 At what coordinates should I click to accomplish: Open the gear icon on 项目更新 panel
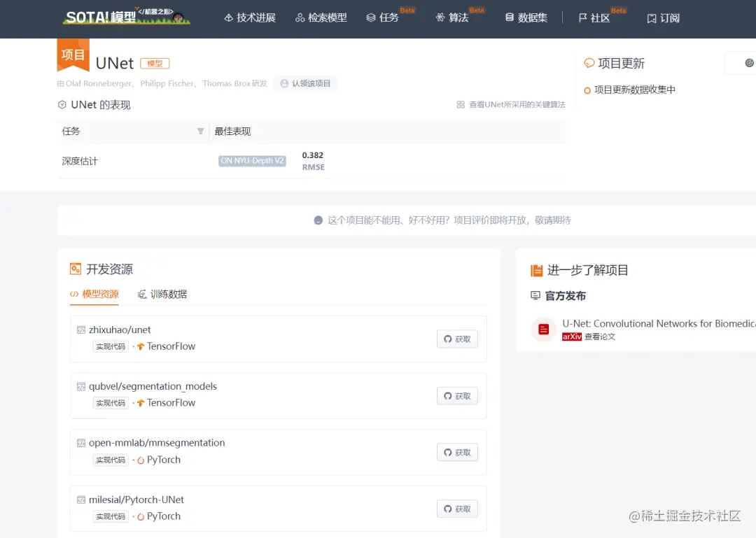[x=749, y=62]
